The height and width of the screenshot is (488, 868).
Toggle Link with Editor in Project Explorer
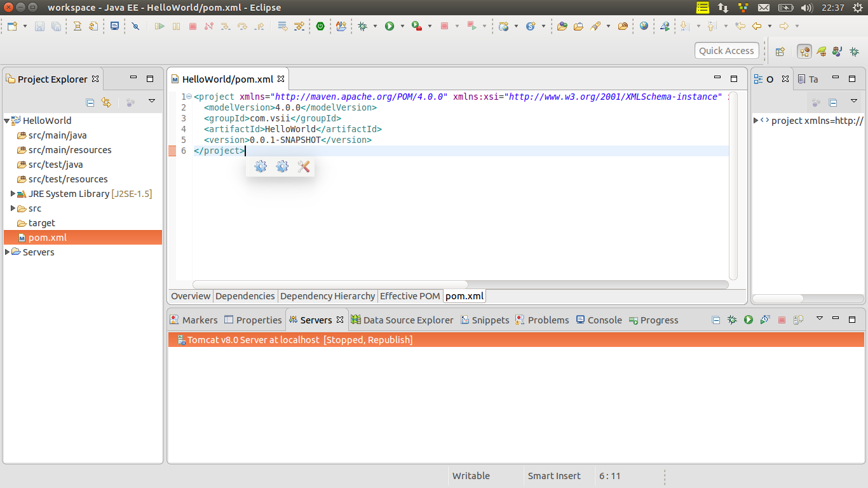click(106, 102)
